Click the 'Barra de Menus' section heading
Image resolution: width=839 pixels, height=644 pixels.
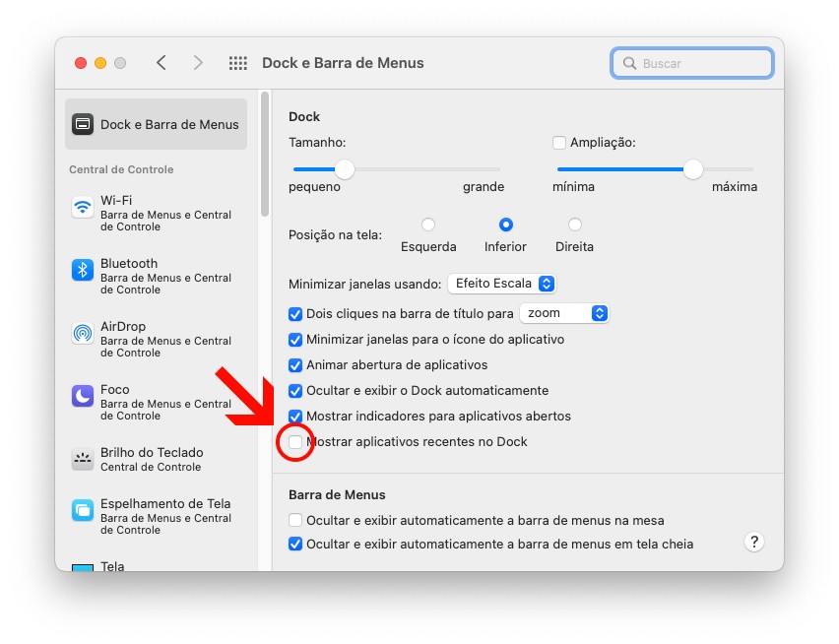[x=337, y=494]
